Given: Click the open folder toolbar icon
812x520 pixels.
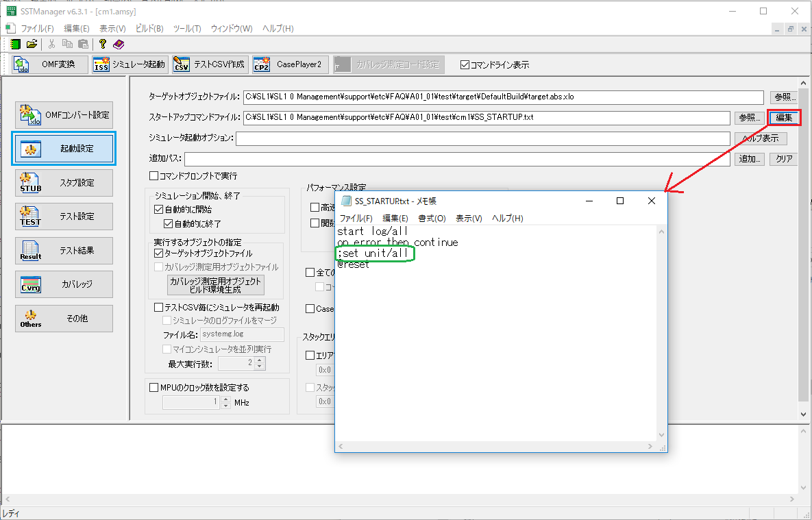Looking at the screenshot, I should pyautogui.click(x=32, y=44).
